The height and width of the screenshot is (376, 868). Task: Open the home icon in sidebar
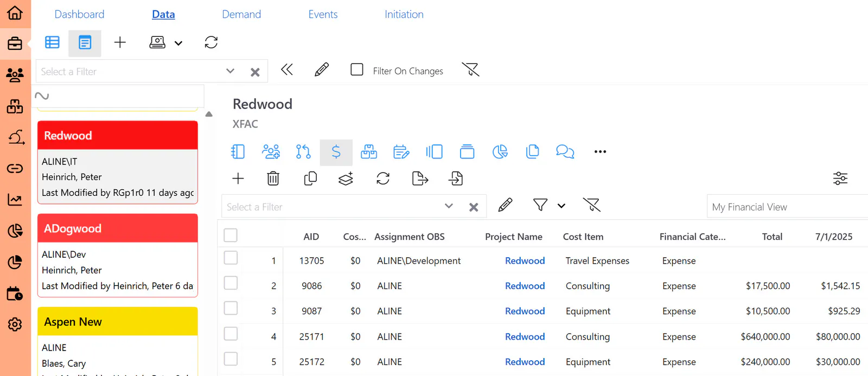pyautogui.click(x=15, y=12)
